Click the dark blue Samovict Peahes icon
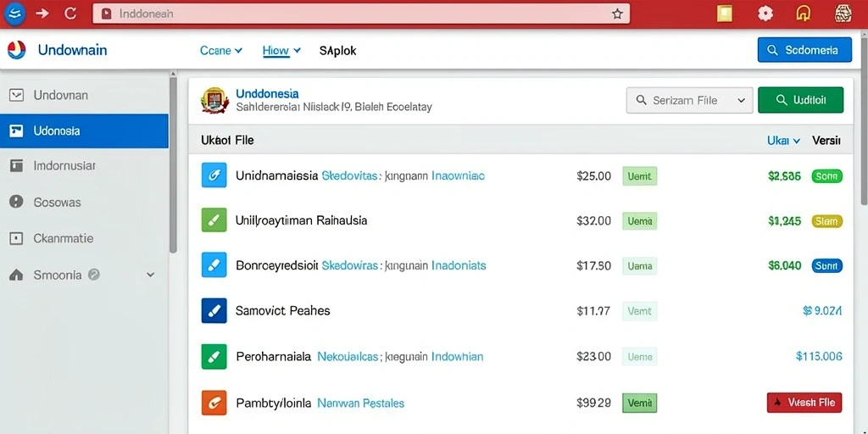 pyautogui.click(x=214, y=310)
